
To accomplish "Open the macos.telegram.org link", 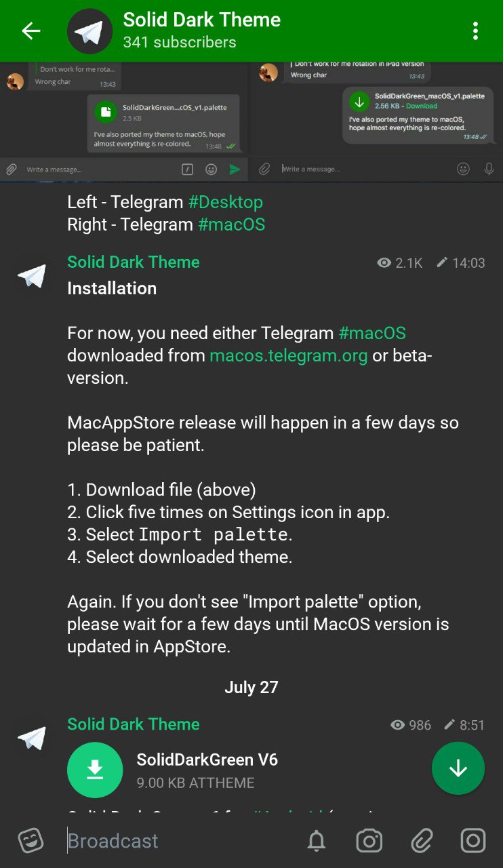I will point(289,355).
